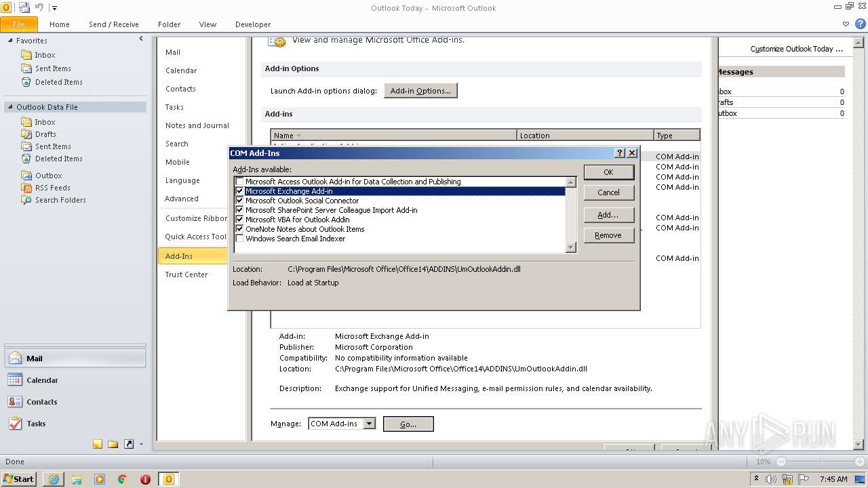Screen dimensions: 868x488
Task: Click the taskbar clock showing 7:45 AM
Action: tap(833, 479)
